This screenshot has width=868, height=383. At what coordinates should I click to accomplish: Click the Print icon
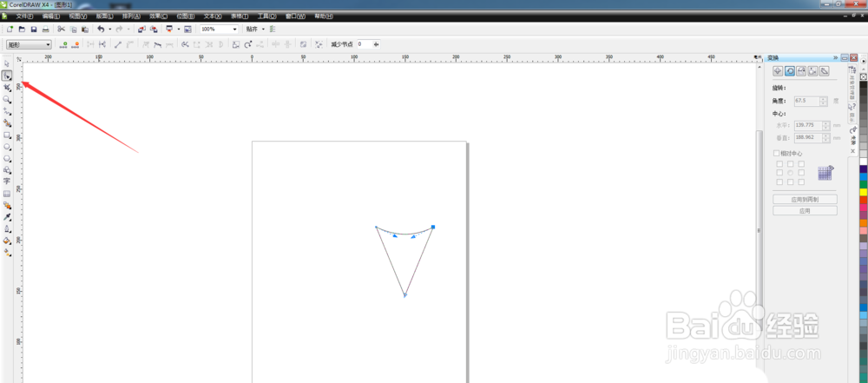[x=46, y=29]
